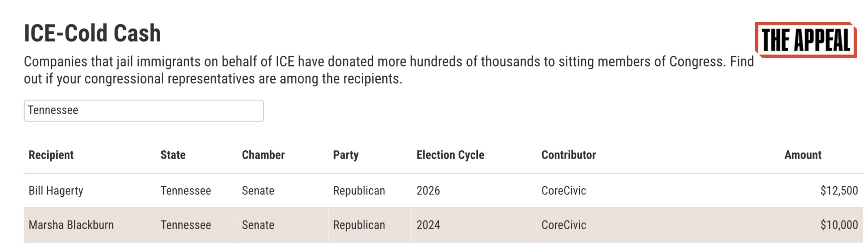Select the $10,000 amount cell
Screen dimensions: 868x252
[838, 225]
